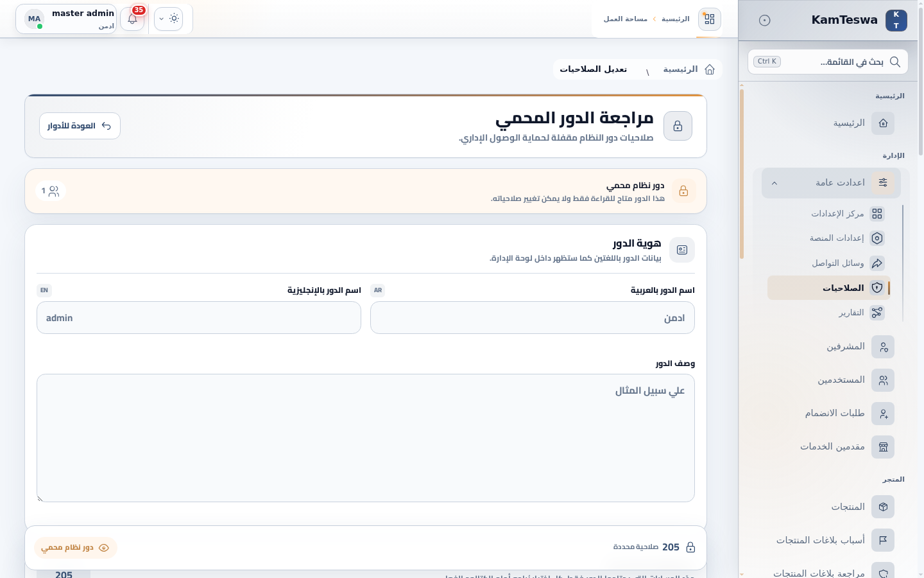Click the Ctrl K shortcut badge
Screen dimensions: 924x578
[x=767, y=62]
